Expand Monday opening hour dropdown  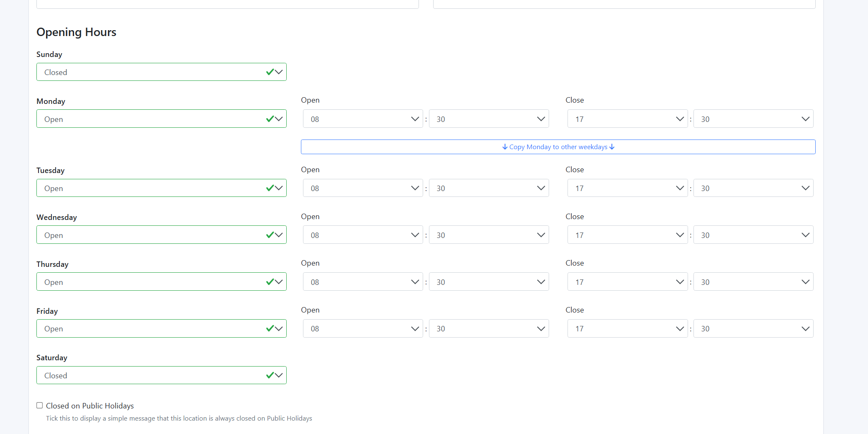tap(363, 119)
